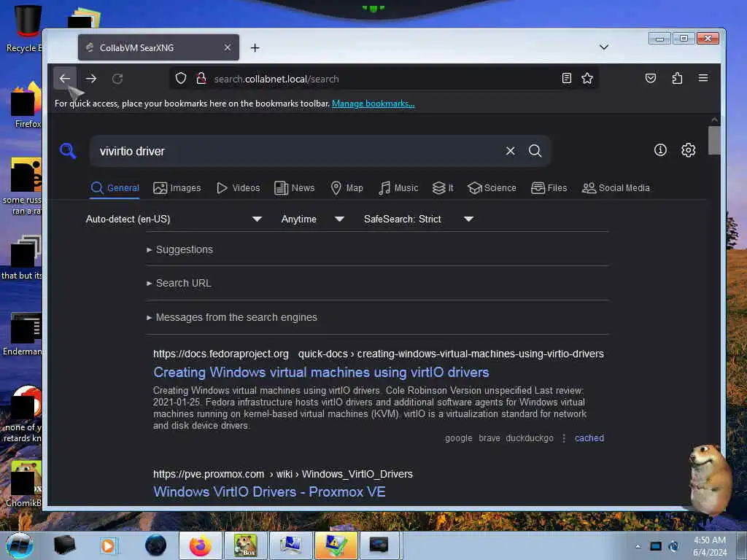Open the list all tabs chevron

pos(604,47)
